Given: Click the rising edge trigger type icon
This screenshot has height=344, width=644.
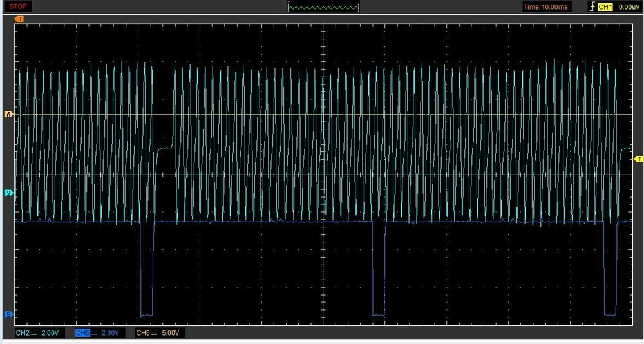Looking at the screenshot, I should 592,7.
